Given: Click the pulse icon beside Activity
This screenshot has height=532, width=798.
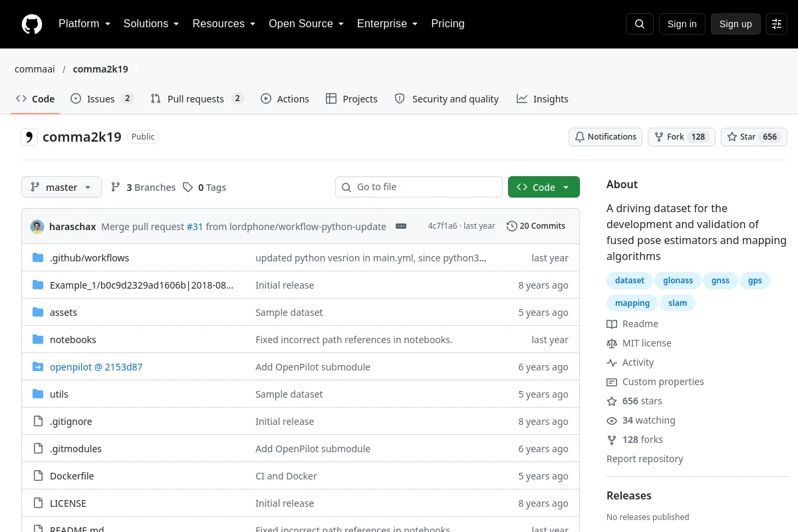Looking at the screenshot, I should (x=612, y=362).
